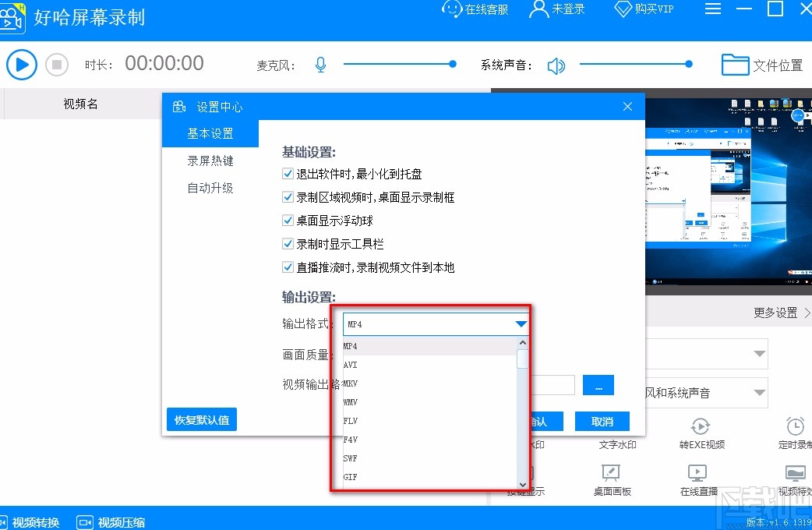Switch to the auto upgrade tab
The height and width of the screenshot is (530, 812).
click(210, 188)
